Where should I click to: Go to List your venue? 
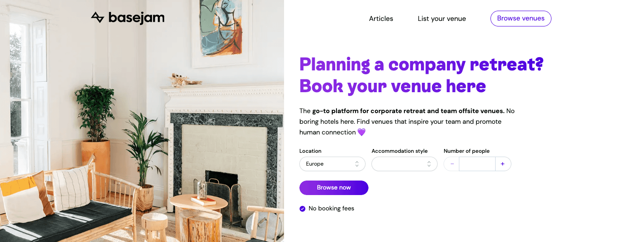441,19
